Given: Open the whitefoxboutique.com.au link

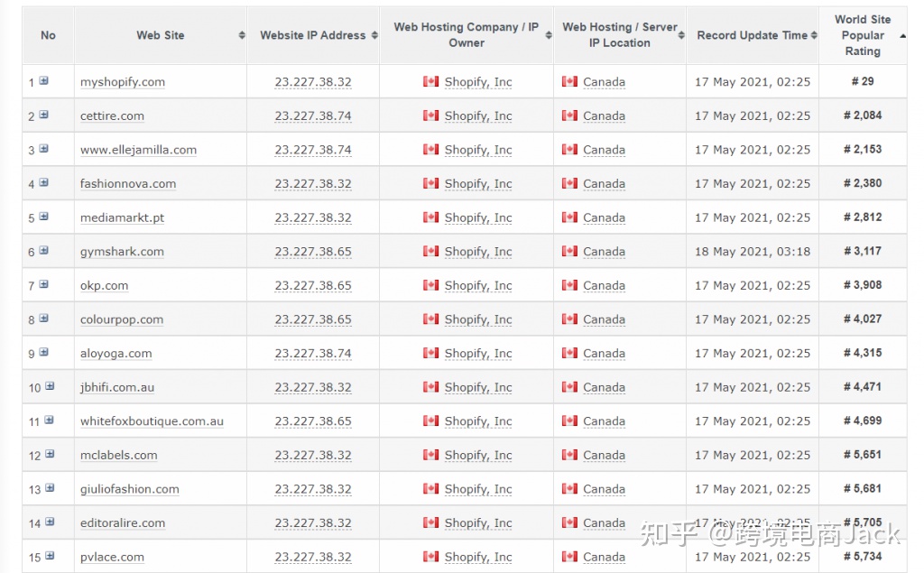Looking at the screenshot, I should [152, 421].
